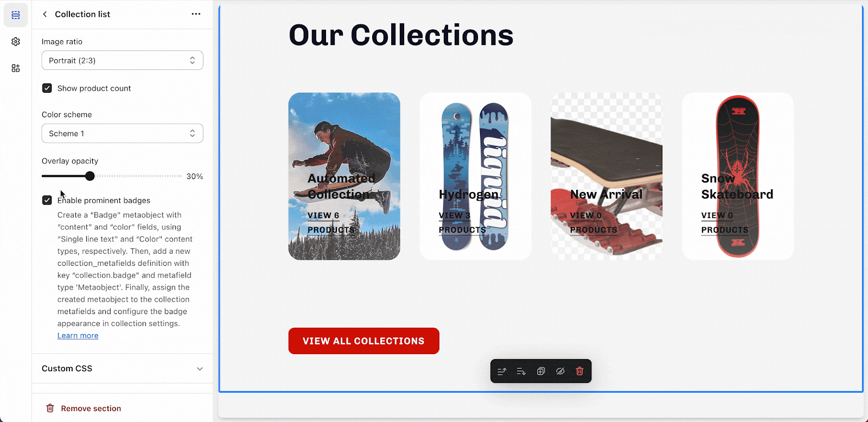
Task: Select the Hydrogen collection card
Action: (475, 176)
